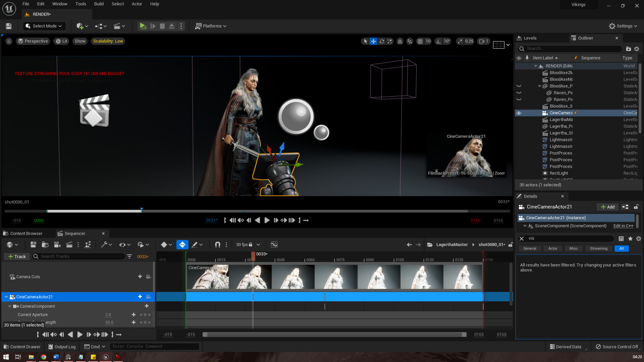Image resolution: width=644 pixels, height=362 pixels.
Task: Clear the 'vis' details search filter
Action: point(522,239)
